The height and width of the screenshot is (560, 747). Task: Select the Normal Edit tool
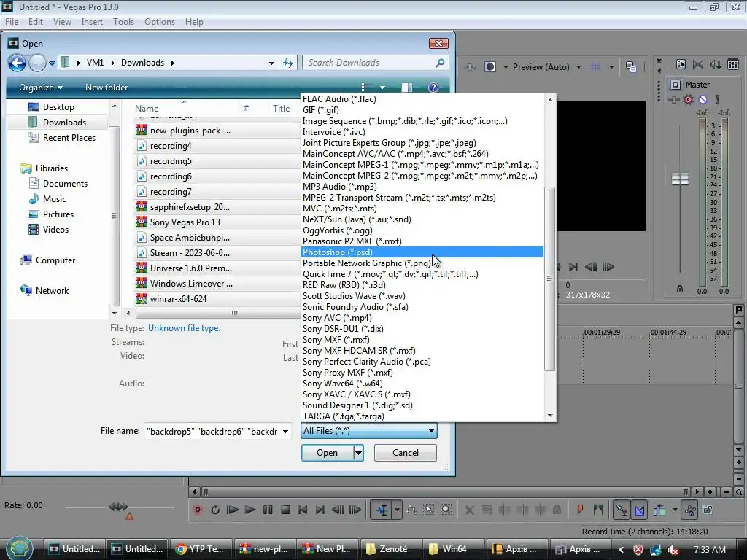pyautogui.click(x=382, y=510)
